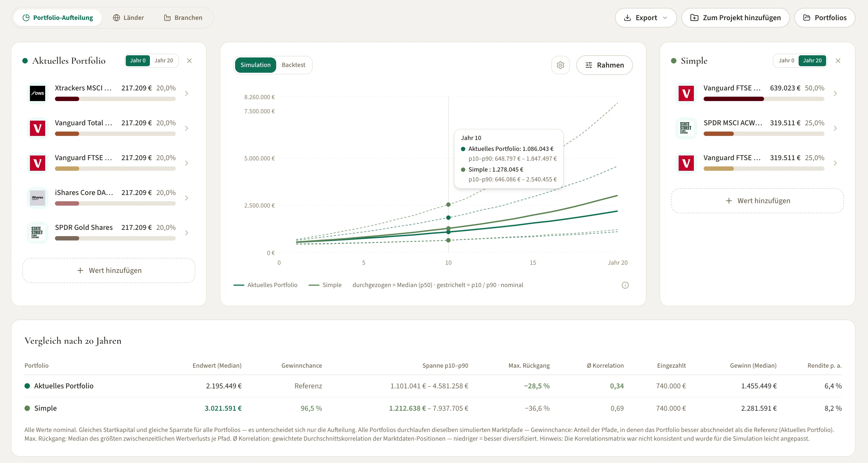Expand Vanguard FTSE 50,0% position chevron

(x=835, y=93)
